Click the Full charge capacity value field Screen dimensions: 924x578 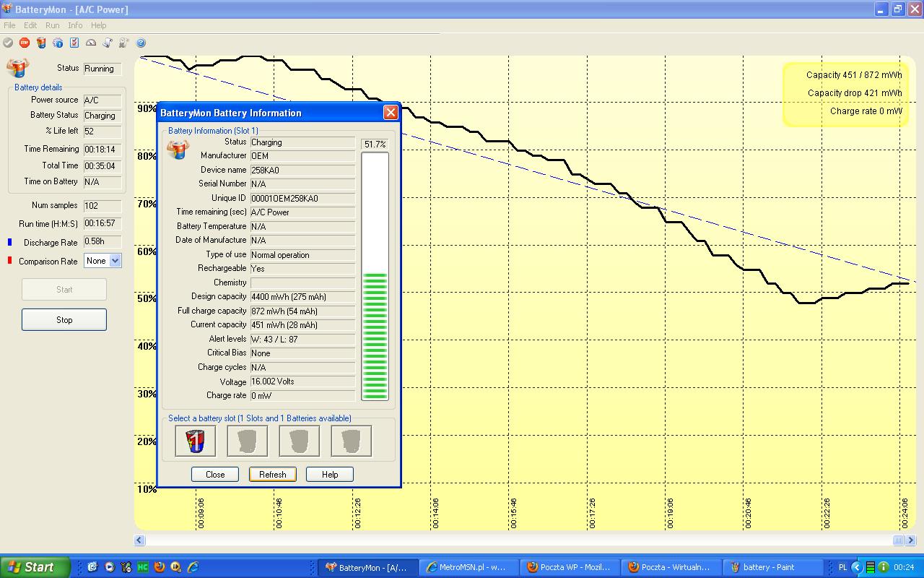pos(302,311)
